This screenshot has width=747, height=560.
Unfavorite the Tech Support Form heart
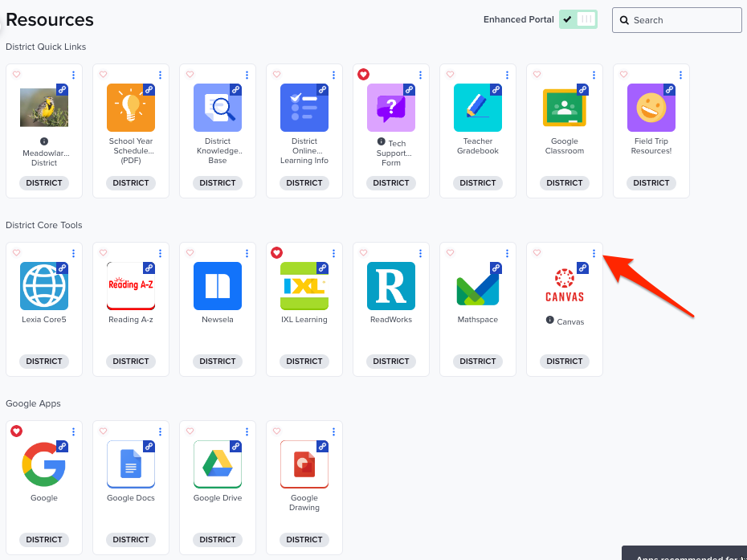363,75
